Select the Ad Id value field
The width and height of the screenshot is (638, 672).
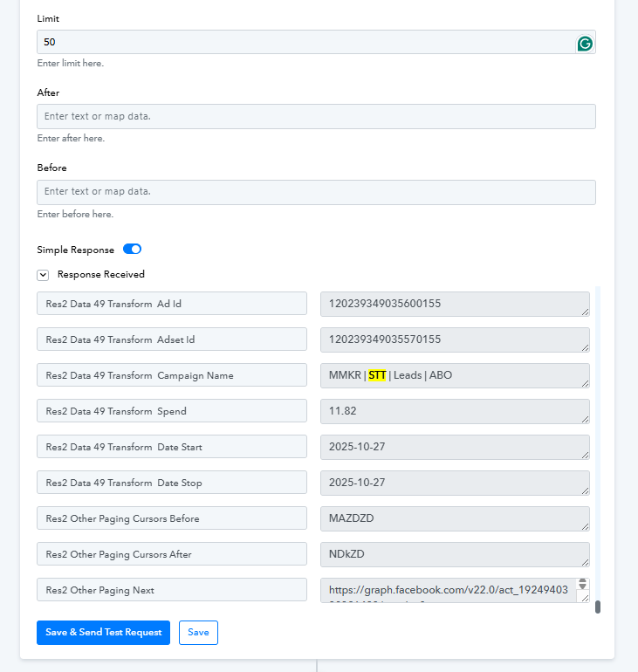coord(455,304)
